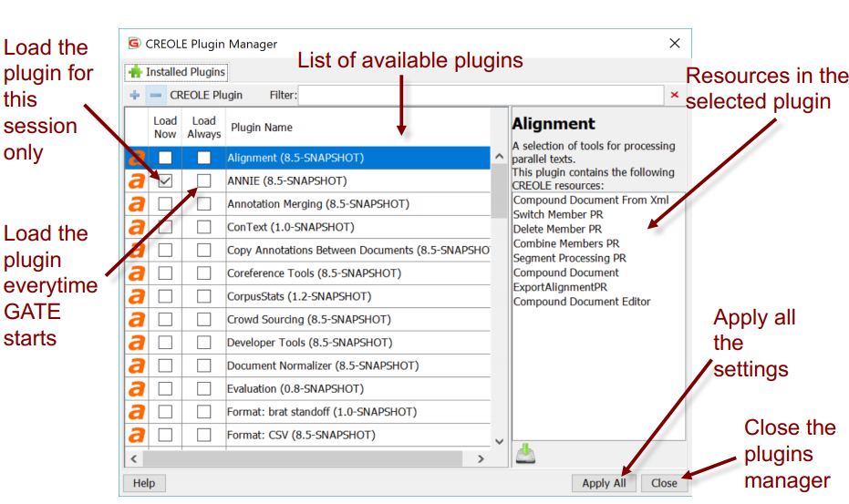
Task: Click the orange icon beside Crowd Sourcing
Action: [137, 319]
